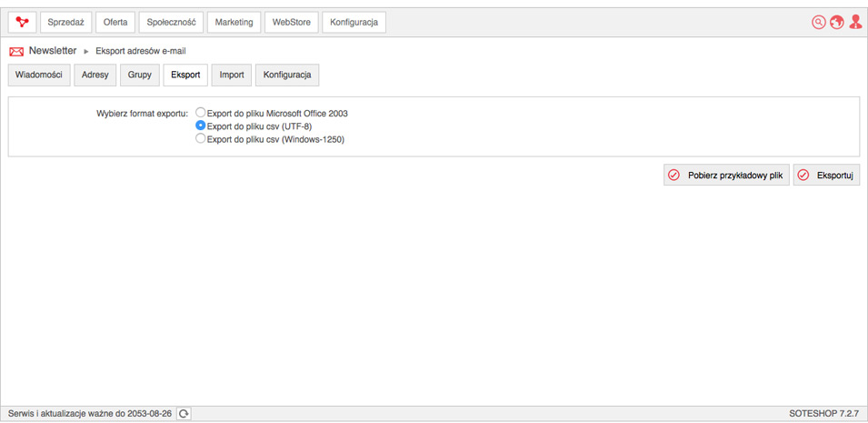The height and width of the screenshot is (423, 868).
Task: Click the 'SOTESHOP 7.2.7' version text
Action: [823, 414]
